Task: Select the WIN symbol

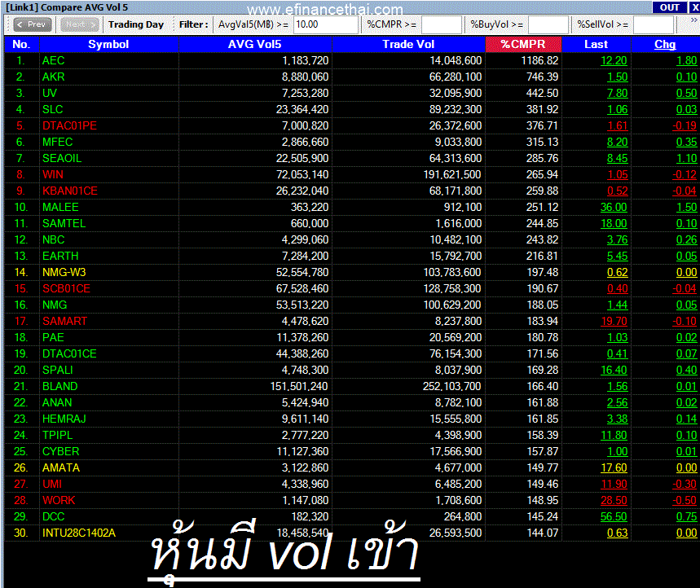Action: tap(53, 174)
